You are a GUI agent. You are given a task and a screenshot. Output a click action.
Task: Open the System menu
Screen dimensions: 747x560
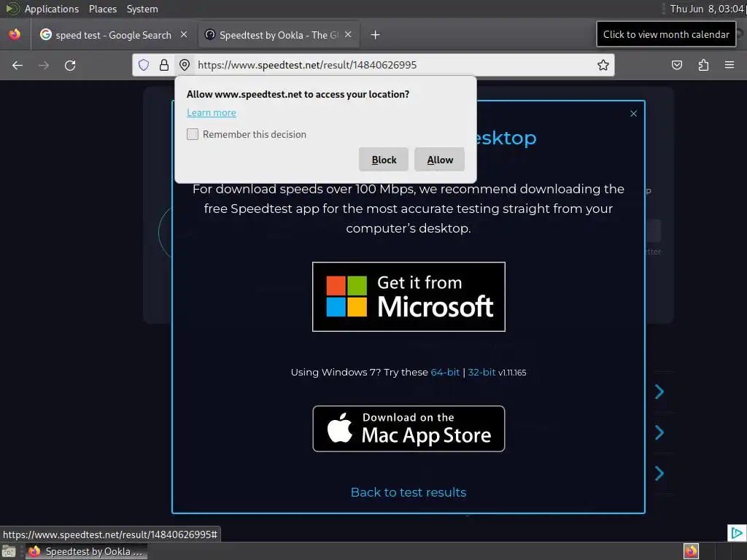point(142,9)
